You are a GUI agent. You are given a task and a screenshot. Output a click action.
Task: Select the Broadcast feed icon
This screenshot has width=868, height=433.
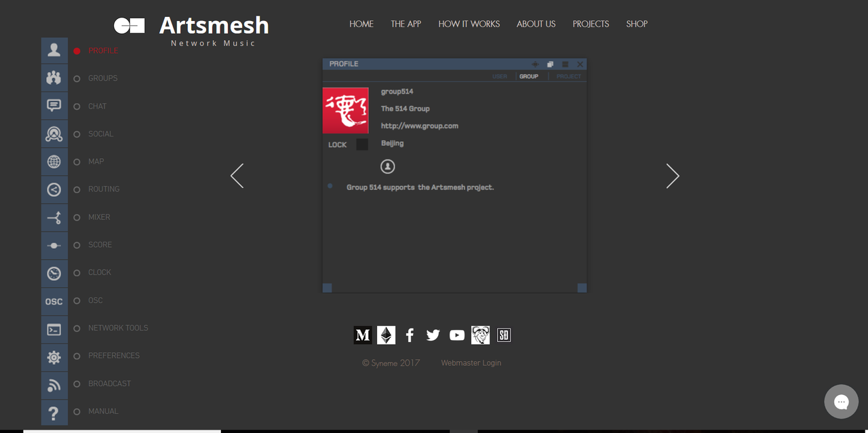tap(54, 384)
